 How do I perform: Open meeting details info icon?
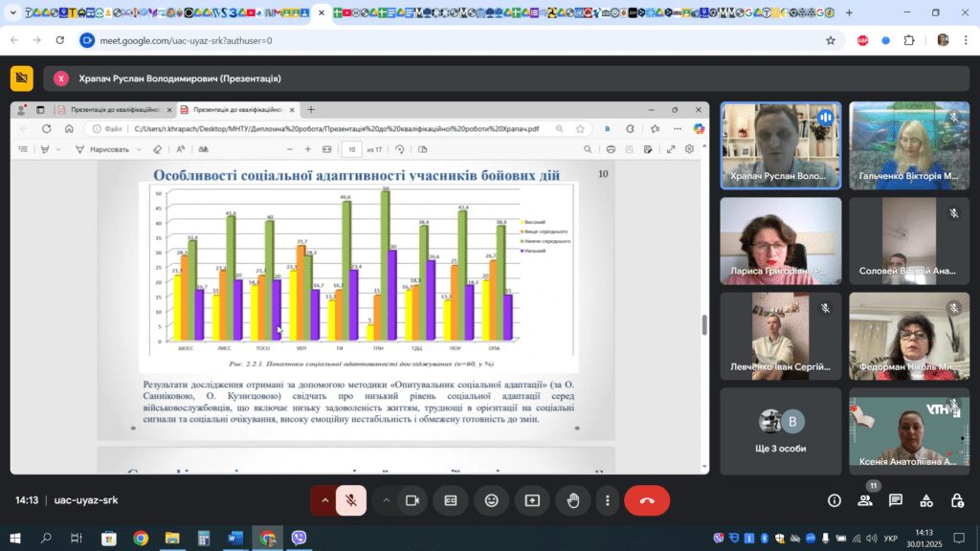click(x=835, y=500)
